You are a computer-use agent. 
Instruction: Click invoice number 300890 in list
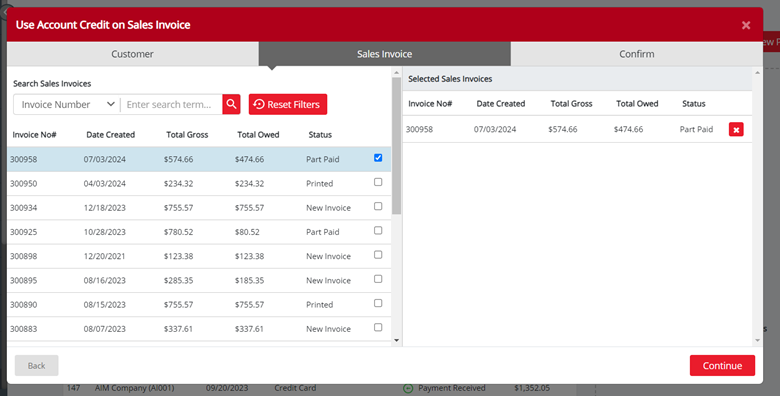pyautogui.click(x=23, y=304)
